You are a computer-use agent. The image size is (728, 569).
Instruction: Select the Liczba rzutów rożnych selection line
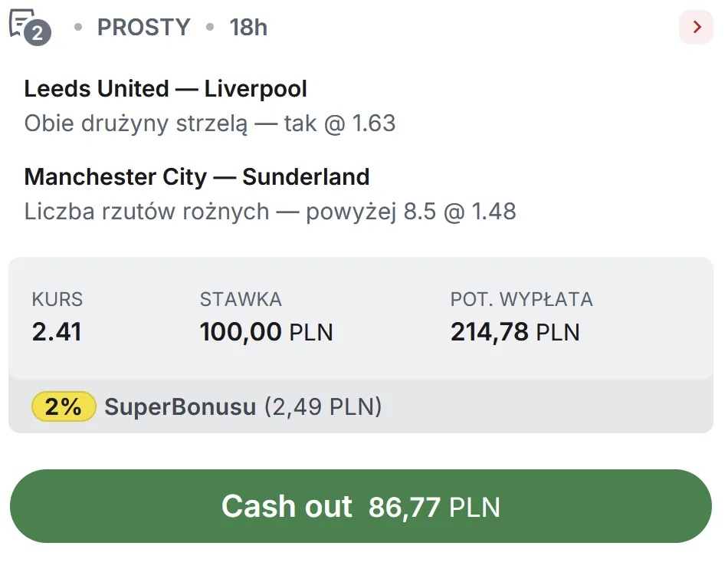pyautogui.click(x=270, y=212)
